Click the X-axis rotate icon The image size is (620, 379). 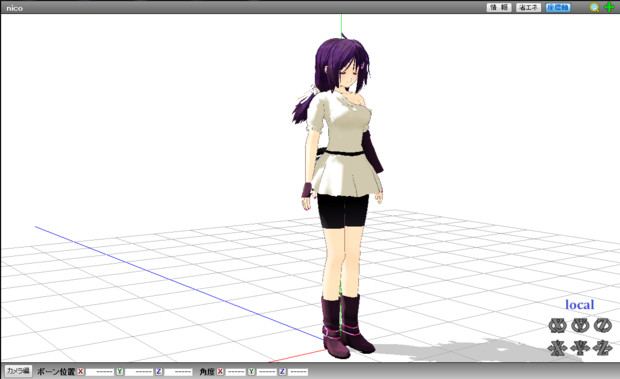tap(558, 325)
